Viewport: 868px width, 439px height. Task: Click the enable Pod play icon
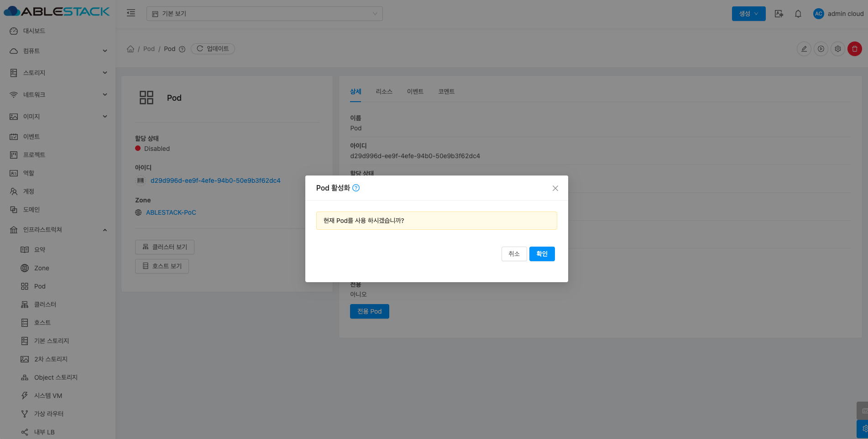821,49
